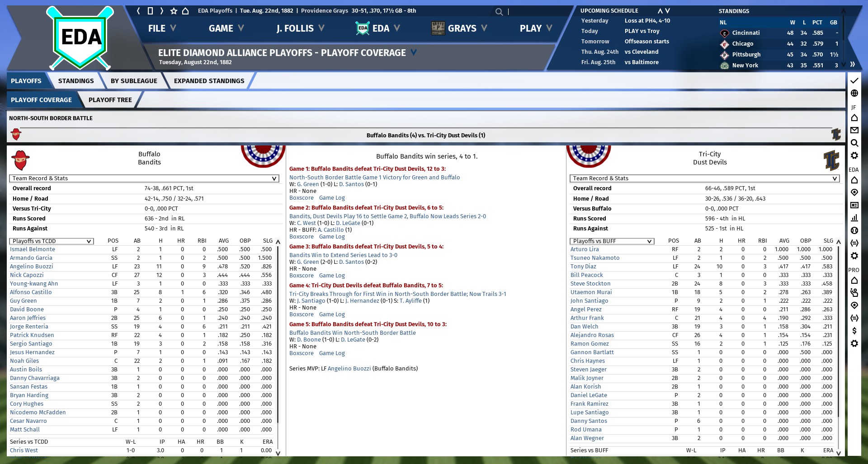The image size is (868, 464).
Task: Open the Playoffs vs BUFF dropdown
Action: pyautogui.click(x=612, y=241)
